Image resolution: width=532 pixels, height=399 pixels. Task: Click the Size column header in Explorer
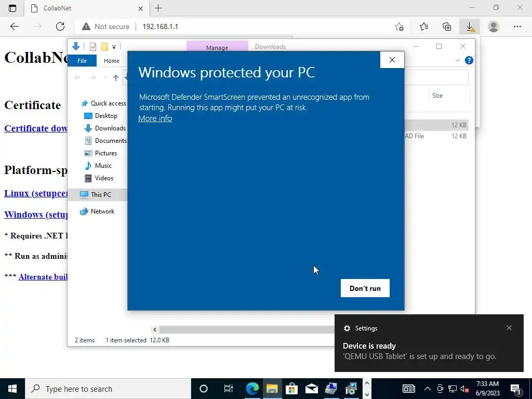pos(437,96)
